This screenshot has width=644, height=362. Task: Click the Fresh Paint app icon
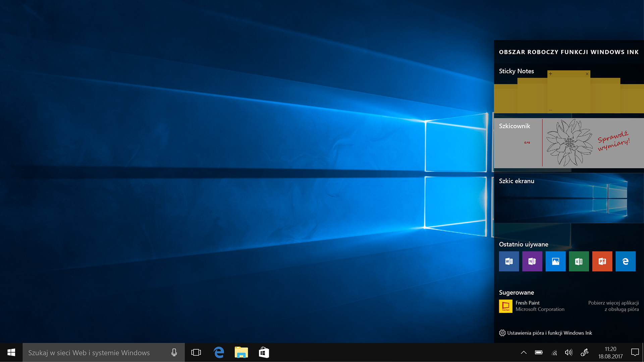point(505,306)
